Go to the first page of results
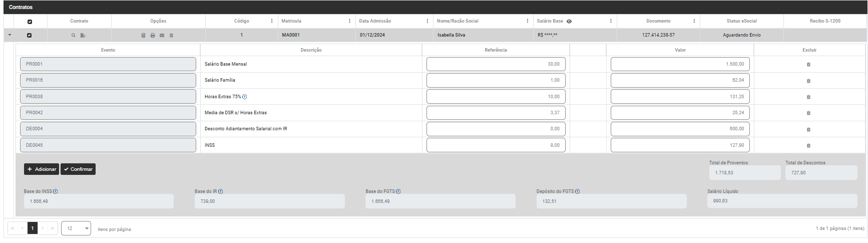 tap(13, 228)
